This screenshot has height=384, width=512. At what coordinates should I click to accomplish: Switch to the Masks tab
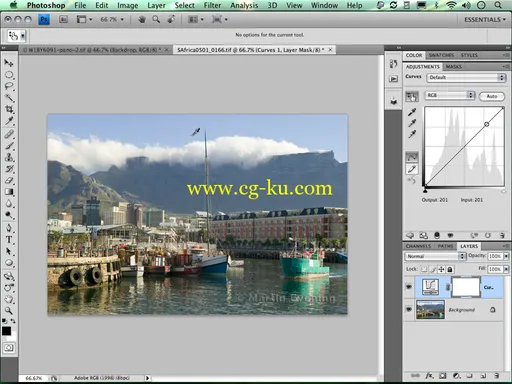tap(454, 67)
